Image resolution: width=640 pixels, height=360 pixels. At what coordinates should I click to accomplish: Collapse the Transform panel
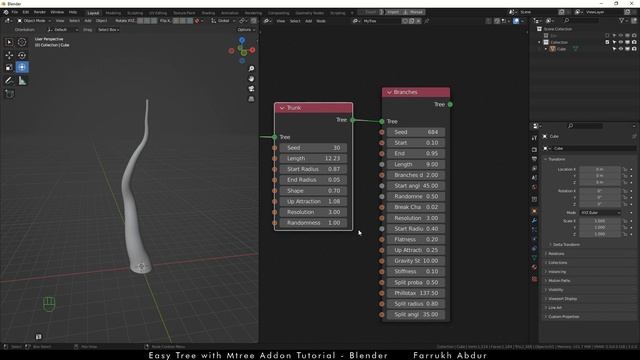557,159
